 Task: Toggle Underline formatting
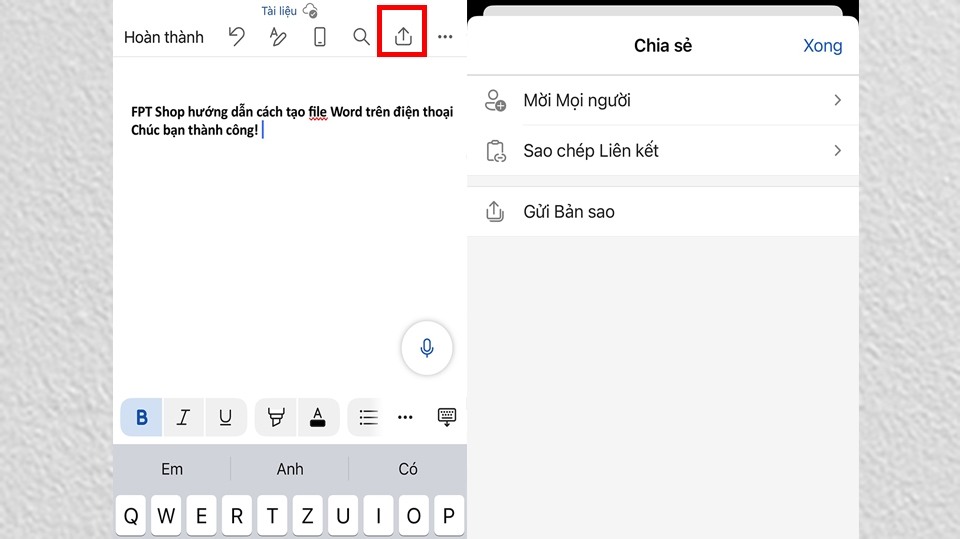tap(225, 417)
